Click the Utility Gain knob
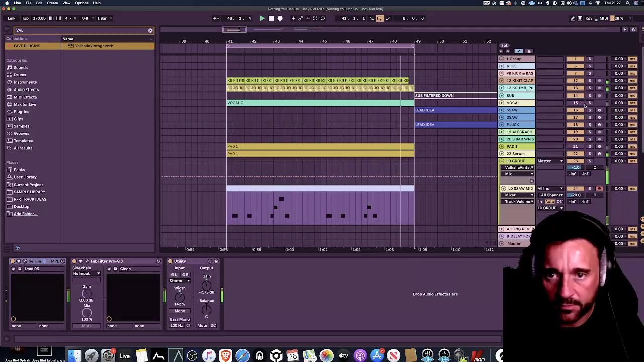The height and width of the screenshot is (362, 644). click(207, 284)
